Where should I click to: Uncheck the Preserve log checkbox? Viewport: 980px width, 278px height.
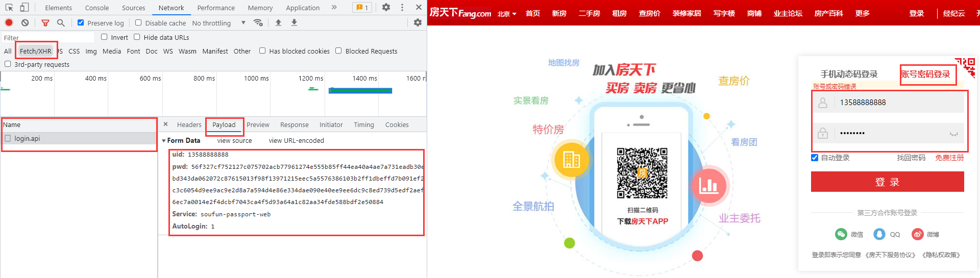pos(81,22)
